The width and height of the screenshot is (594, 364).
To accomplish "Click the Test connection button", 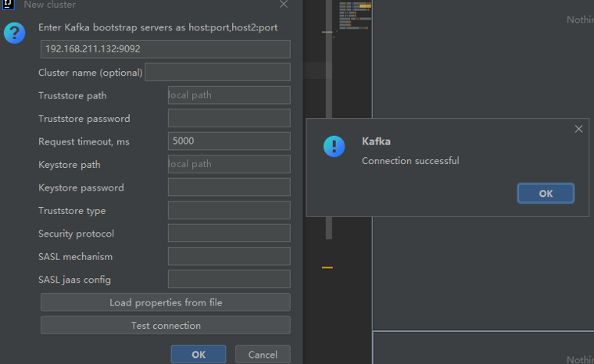I will 166,326.
